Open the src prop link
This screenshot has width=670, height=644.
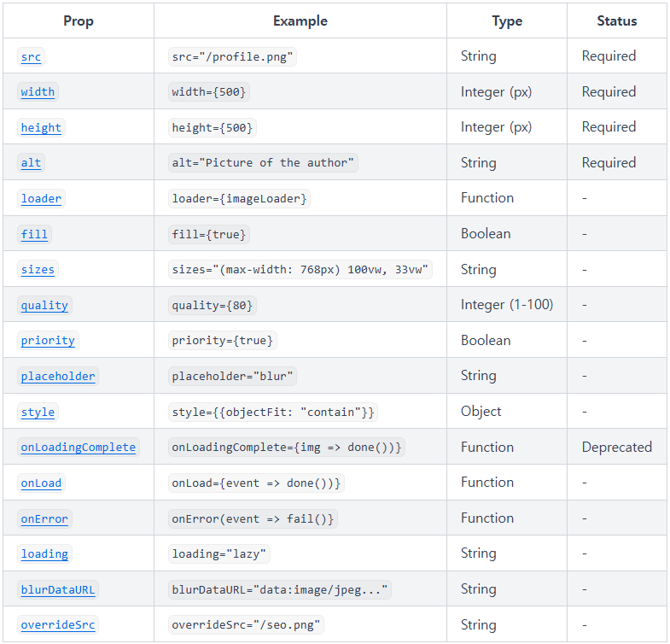[31, 56]
